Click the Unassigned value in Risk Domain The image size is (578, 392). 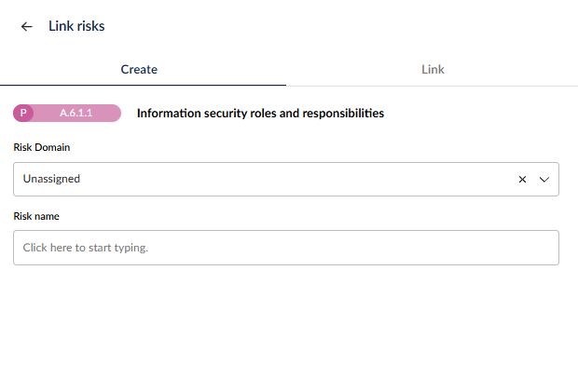[x=51, y=179]
